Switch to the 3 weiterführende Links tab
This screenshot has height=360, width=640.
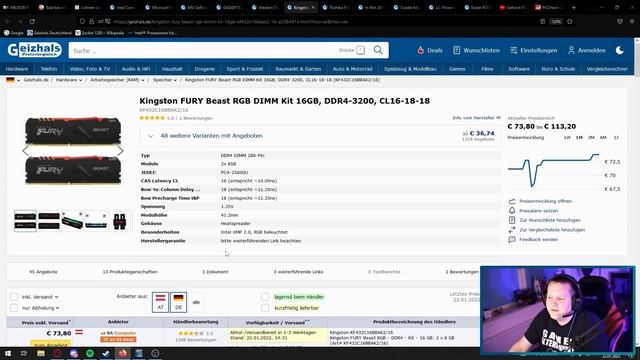pos(298,271)
